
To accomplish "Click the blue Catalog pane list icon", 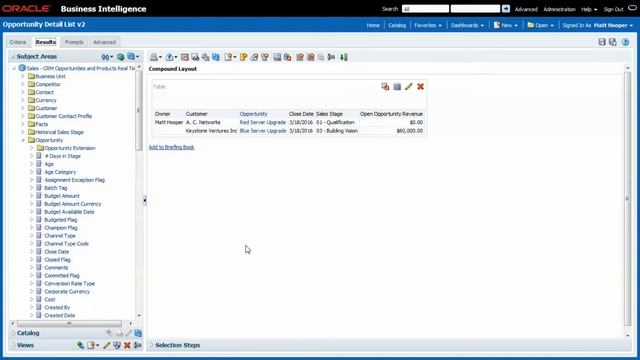I will (138, 333).
